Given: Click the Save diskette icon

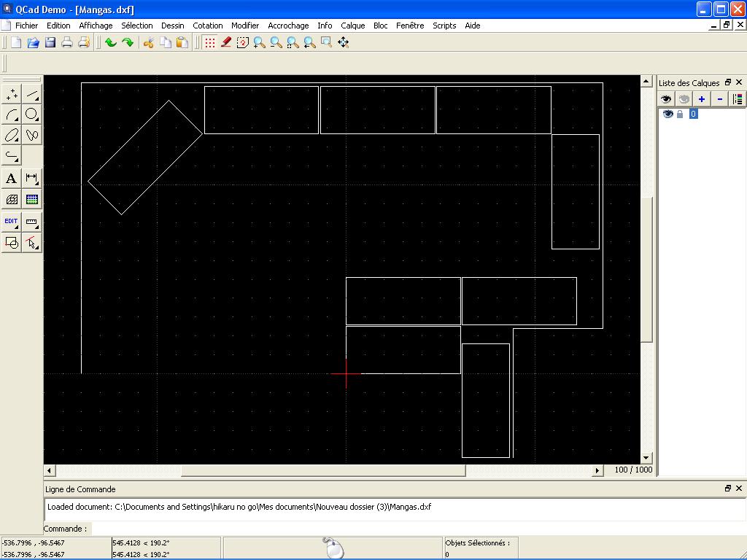Looking at the screenshot, I should [50, 43].
